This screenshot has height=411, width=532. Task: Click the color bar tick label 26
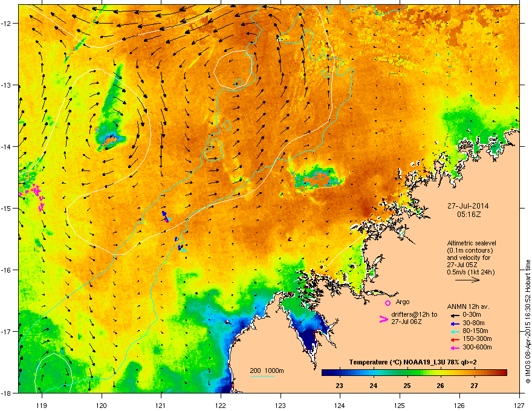440,386
